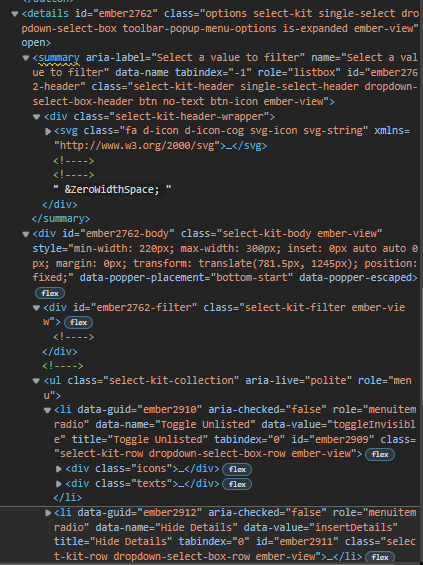Toggle flex badge beside texts div
Viewport: 423px width, 565px height.
coord(237,484)
